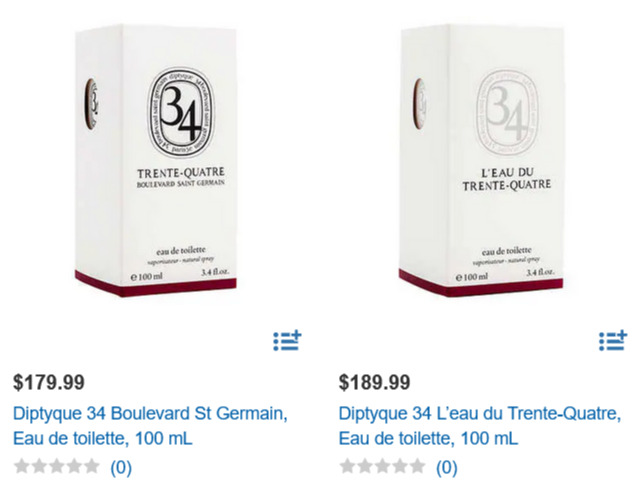633x480 pixels.
Task: Click the fifth star under L'eau du Trente-Quatre
Action: pos(417,466)
